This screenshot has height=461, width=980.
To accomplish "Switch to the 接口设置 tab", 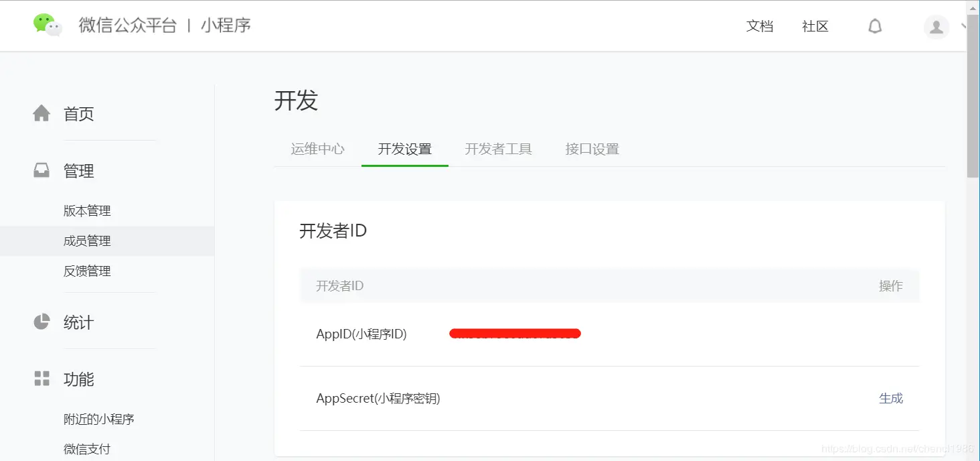I will (x=592, y=149).
